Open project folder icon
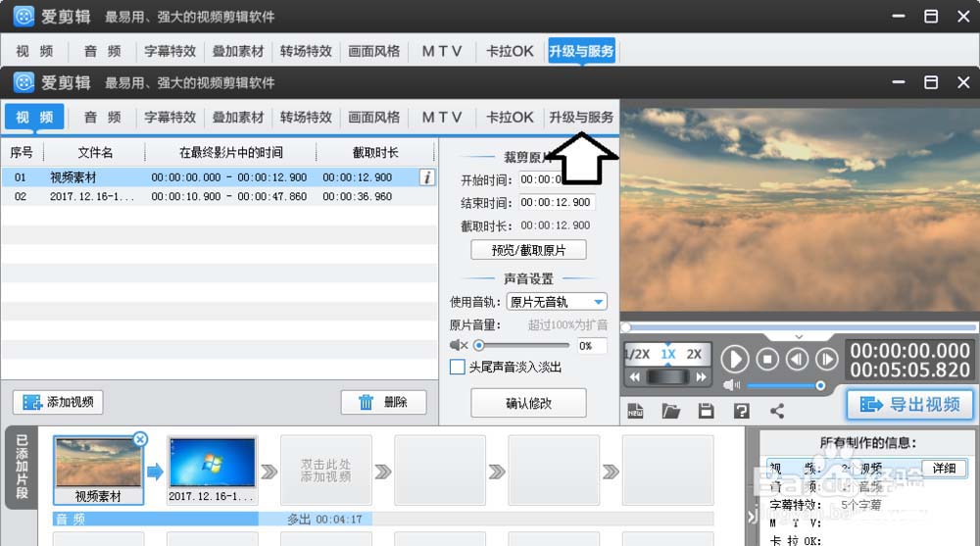The height and width of the screenshot is (546, 980). (670, 411)
